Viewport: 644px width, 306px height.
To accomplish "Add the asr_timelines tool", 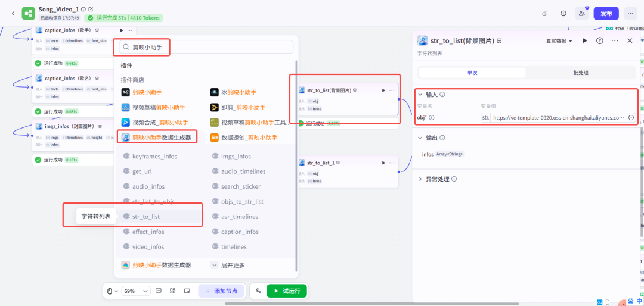I will coord(236,217).
